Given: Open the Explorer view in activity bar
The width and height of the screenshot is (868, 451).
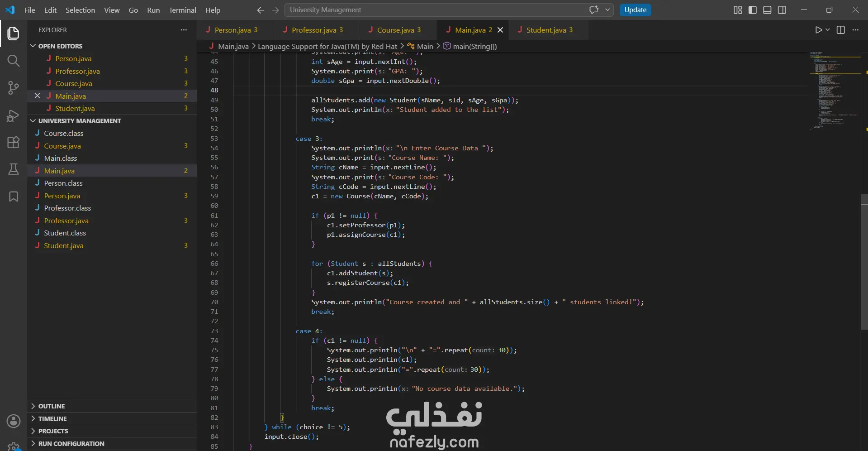Looking at the screenshot, I should 14,33.
